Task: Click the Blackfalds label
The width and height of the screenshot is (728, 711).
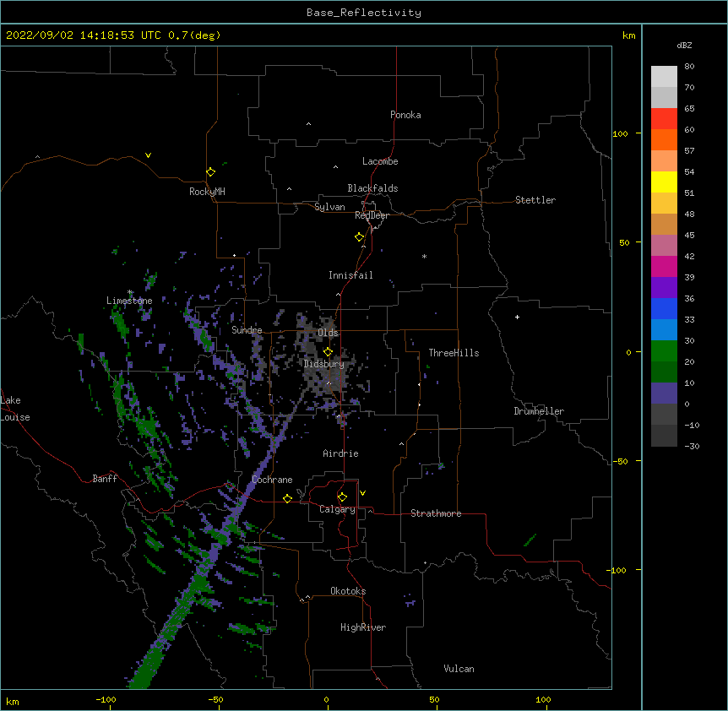Action: click(x=372, y=188)
